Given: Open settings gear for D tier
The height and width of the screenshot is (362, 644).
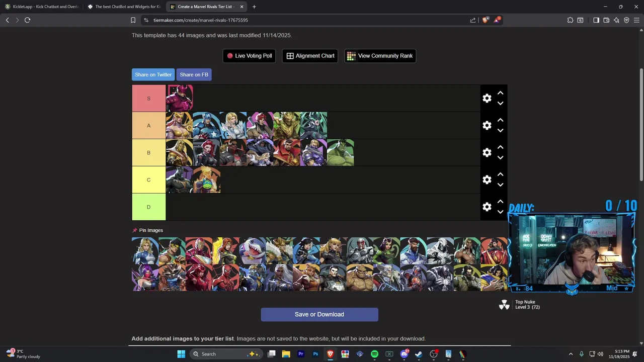Looking at the screenshot, I should [487, 207].
